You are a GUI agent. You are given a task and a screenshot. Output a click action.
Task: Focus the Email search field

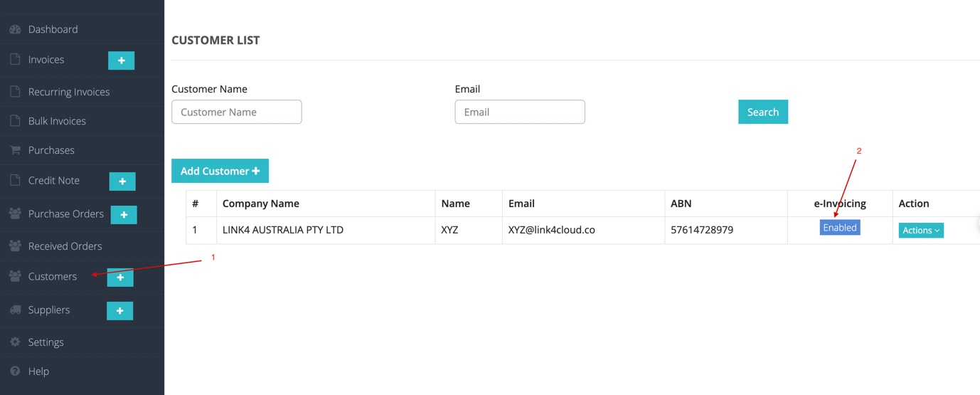520,112
